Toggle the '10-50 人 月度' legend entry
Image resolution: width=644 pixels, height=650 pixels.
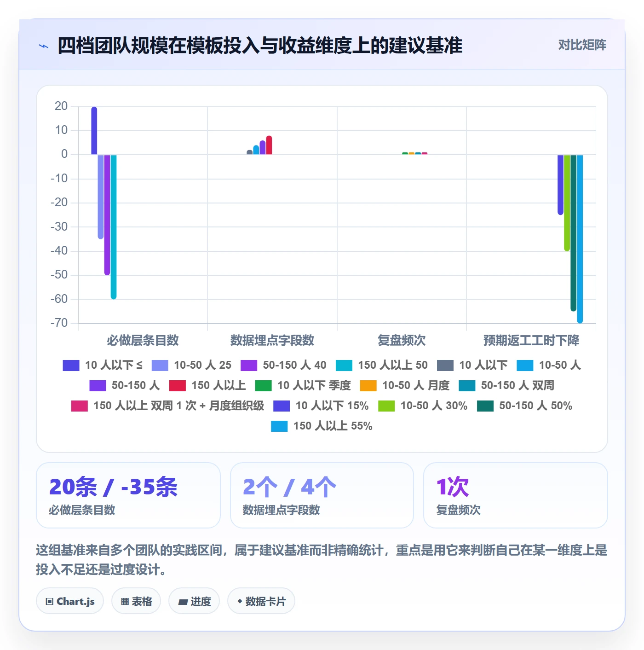[405, 385]
